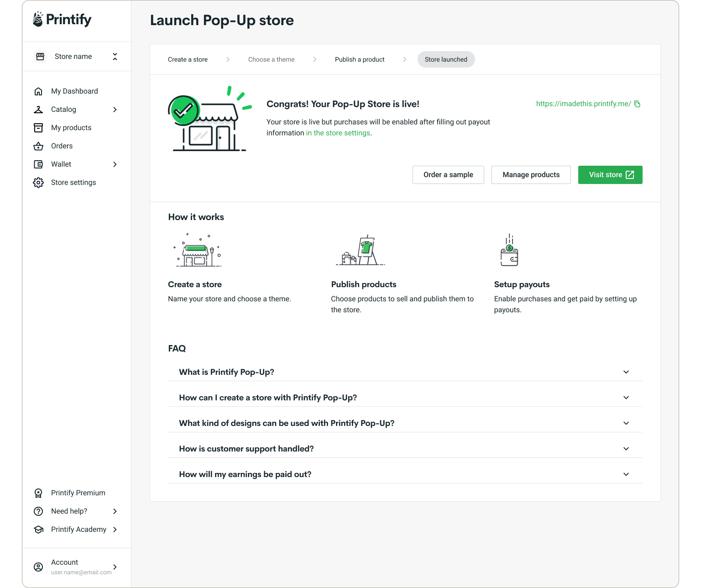Expand the Wallet submenu chevron
This screenshot has height=588, width=701.
(115, 164)
